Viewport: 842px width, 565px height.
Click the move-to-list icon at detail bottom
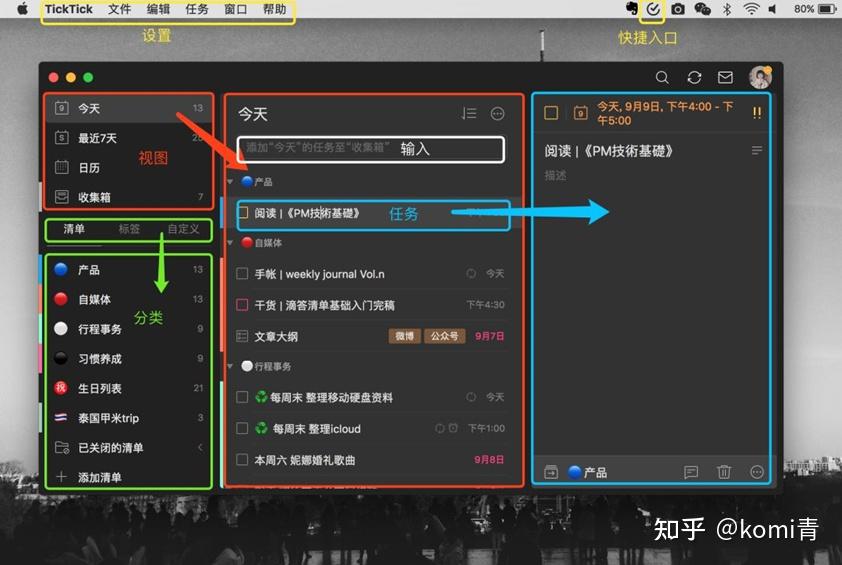click(x=551, y=472)
